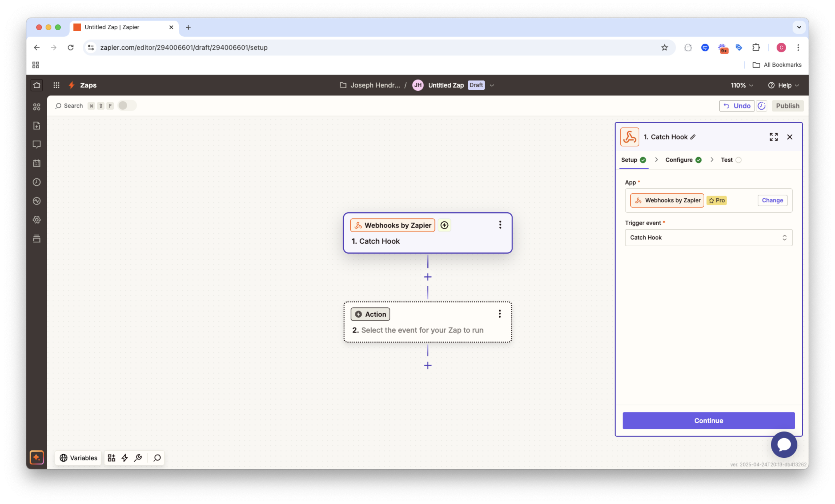Click plus to add step after Catch Hook
This screenshot has height=504, width=835.
(428, 277)
